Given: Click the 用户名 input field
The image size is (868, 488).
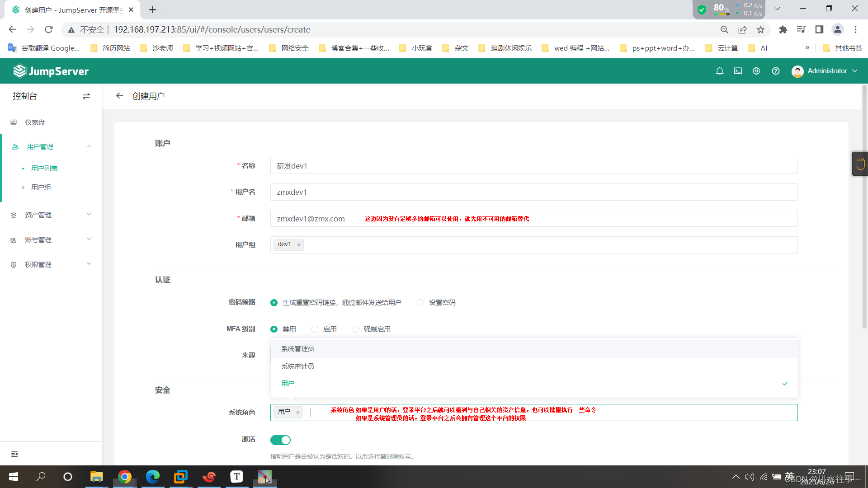Looking at the screenshot, I should [533, 192].
